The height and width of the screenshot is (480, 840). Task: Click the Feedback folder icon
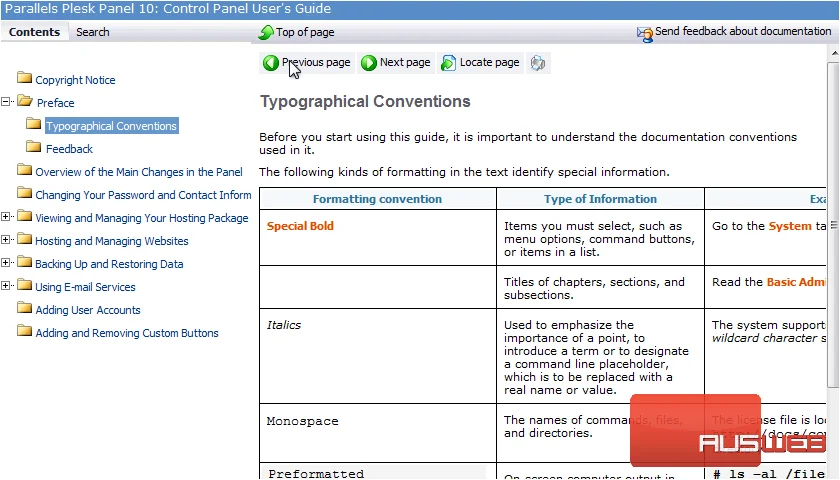point(33,147)
